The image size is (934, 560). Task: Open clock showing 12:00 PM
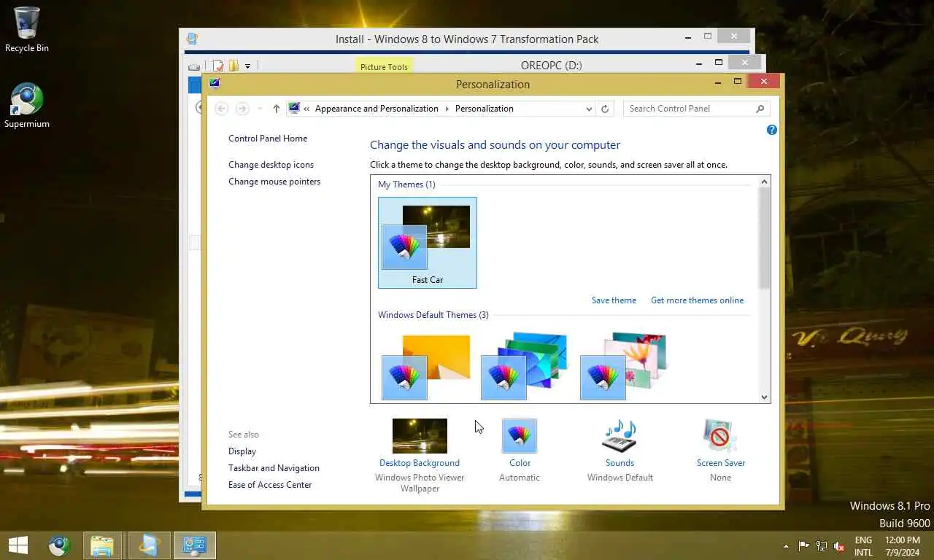903,546
